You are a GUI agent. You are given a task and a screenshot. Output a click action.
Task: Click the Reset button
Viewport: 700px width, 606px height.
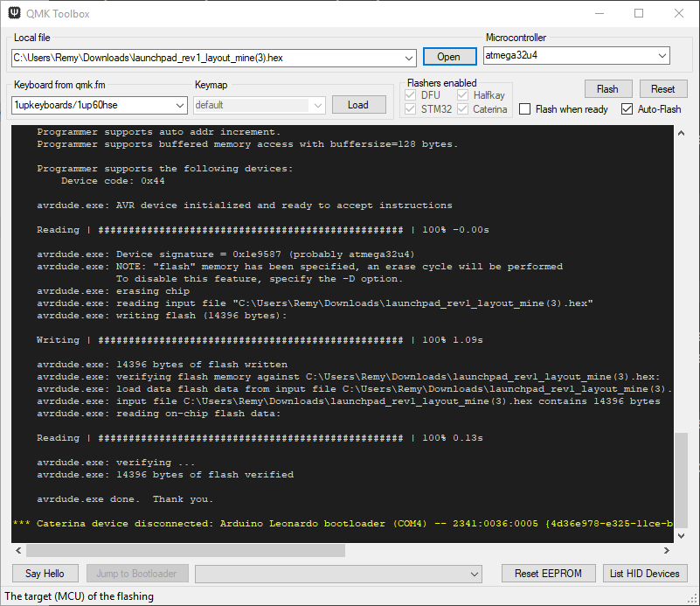663,89
